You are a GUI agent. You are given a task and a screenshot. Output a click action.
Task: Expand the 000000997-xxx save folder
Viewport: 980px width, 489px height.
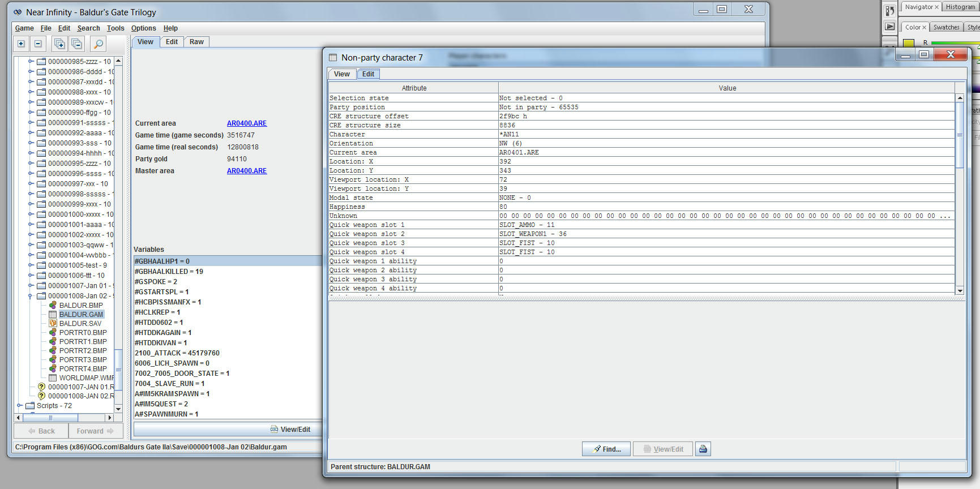pos(31,184)
